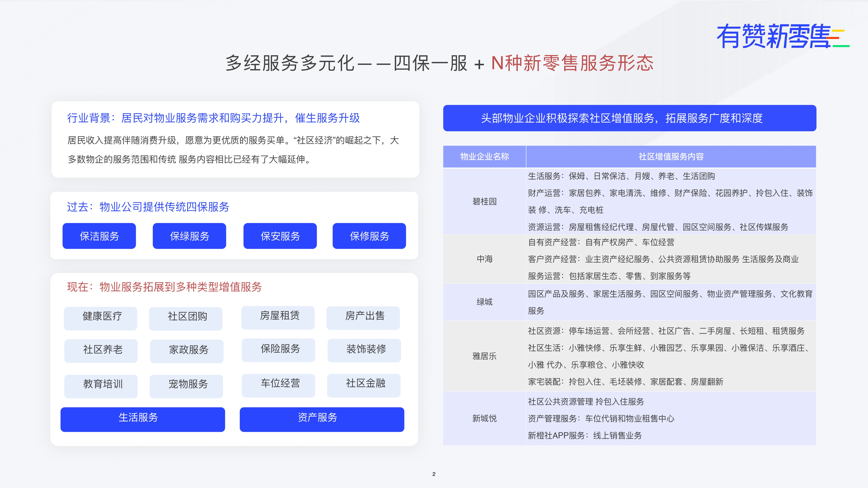The width and height of the screenshot is (868, 488).
Task: Click the 过去：物业公司提供传统四保服务 heading
Action: click(148, 207)
